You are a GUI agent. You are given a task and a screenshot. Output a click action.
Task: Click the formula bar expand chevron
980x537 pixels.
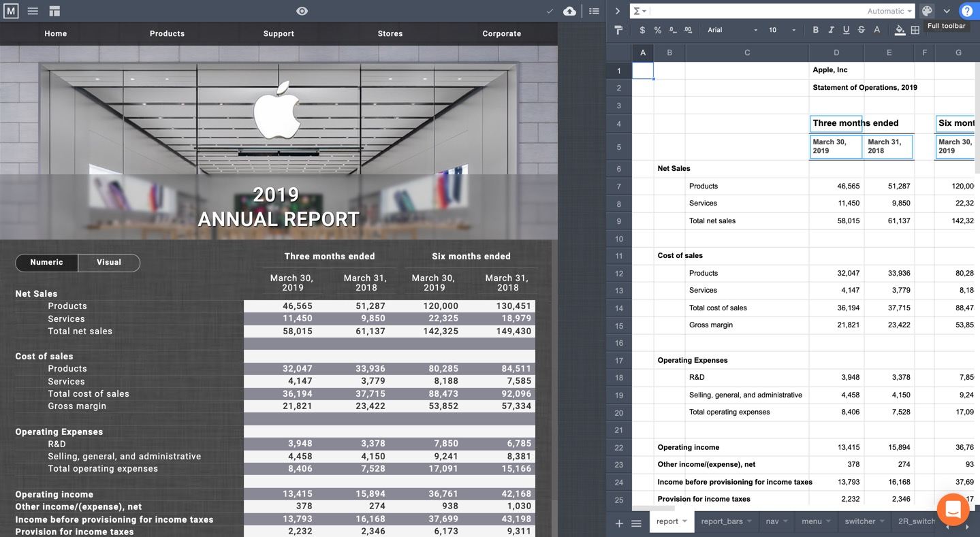617,11
